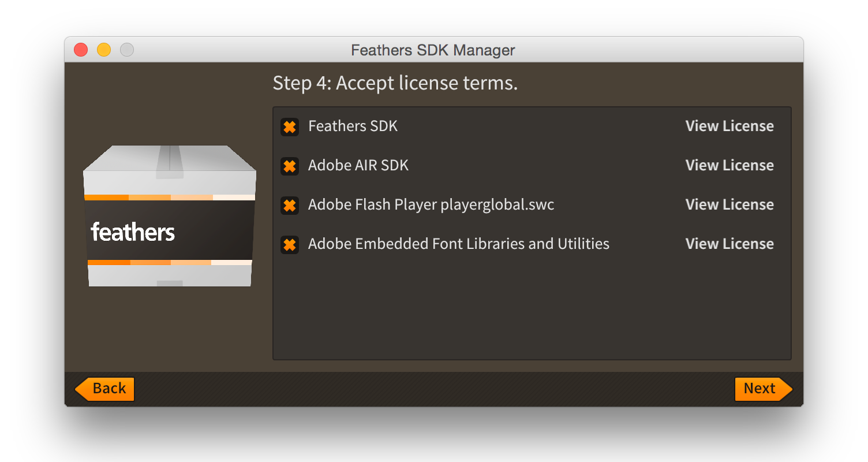View License for Feathers SDK
868x462 pixels.
pos(729,126)
